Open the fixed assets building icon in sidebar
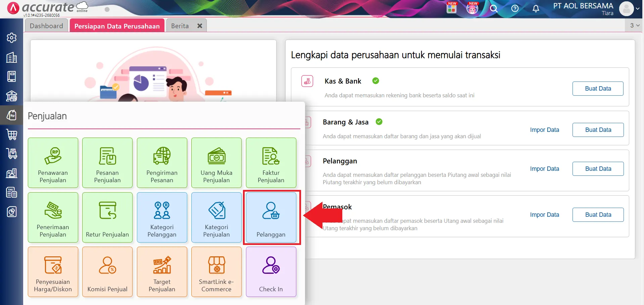 point(12,173)
